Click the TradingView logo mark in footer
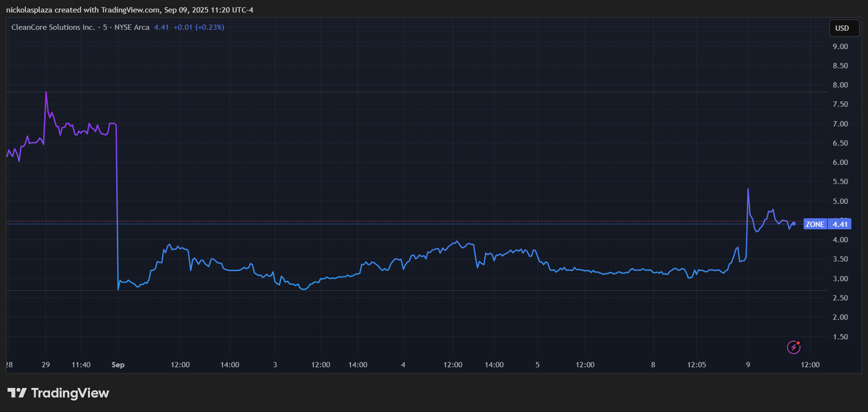This screenshot has height=412, width=868. pos(17,393)
